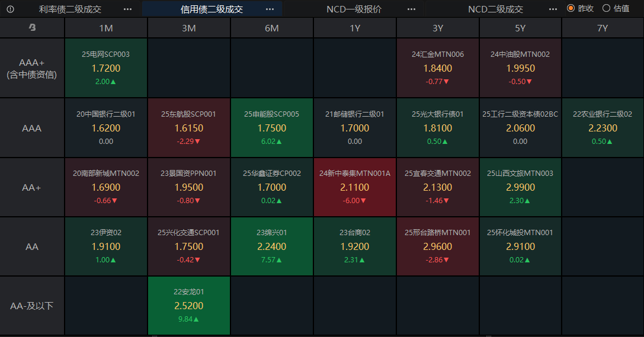Click the 3Y column header
This screenshot has height=337, width=644.
click(438, 28)
